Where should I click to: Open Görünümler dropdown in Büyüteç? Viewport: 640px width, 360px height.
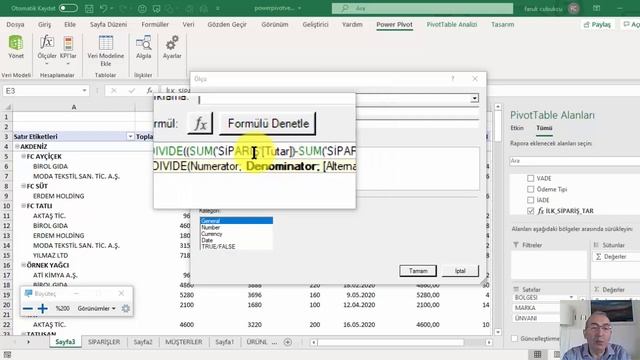tap(97, 309)
